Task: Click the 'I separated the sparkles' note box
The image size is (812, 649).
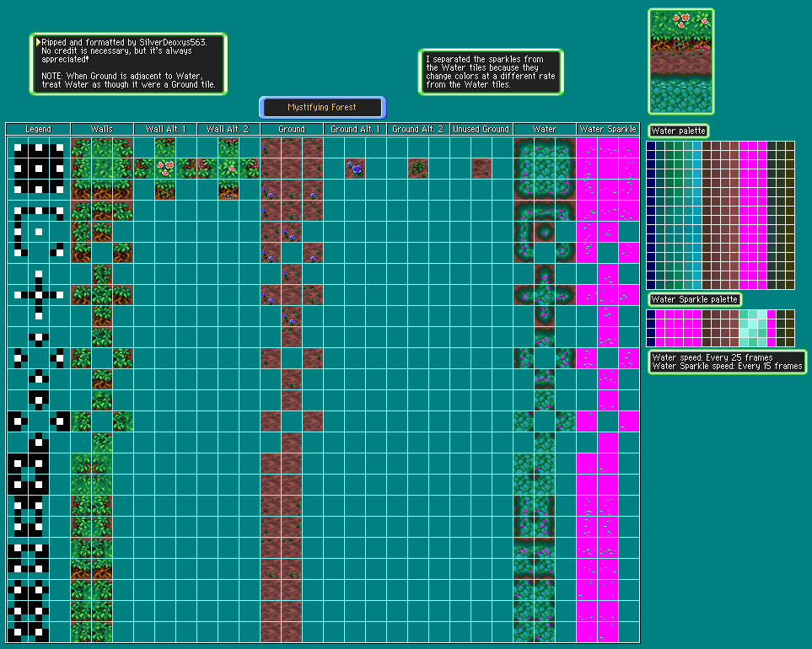Action: coord(491,72)
